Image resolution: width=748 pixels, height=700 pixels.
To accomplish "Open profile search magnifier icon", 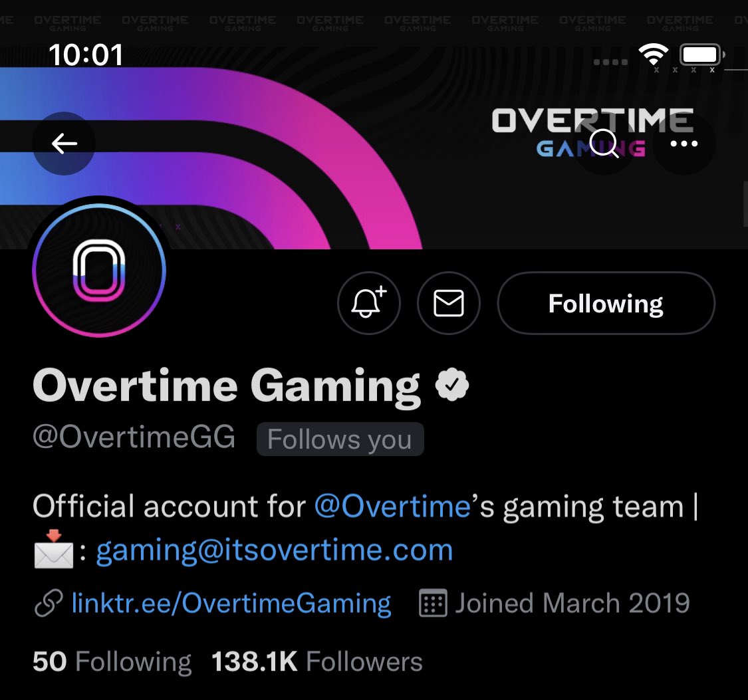I will coord(604,144).
